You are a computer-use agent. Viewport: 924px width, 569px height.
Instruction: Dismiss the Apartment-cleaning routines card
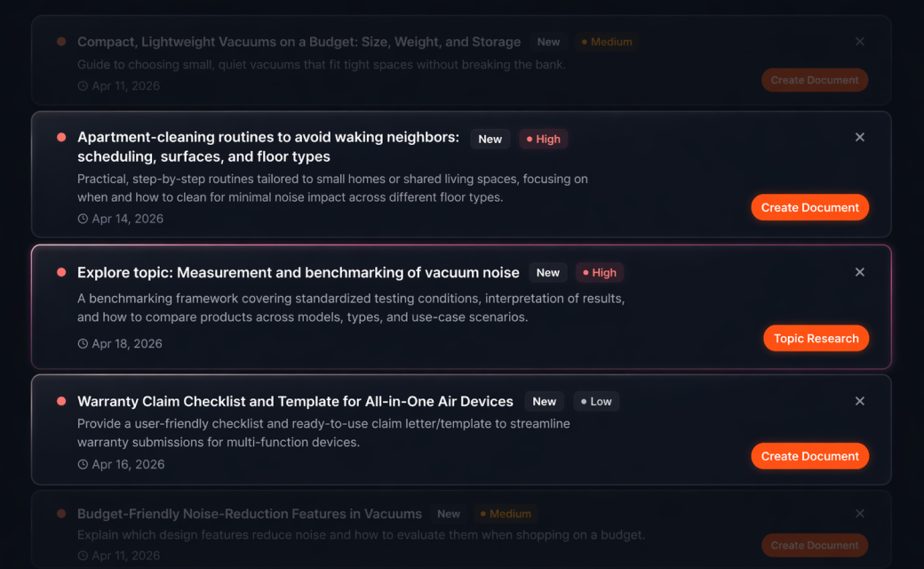859,137
